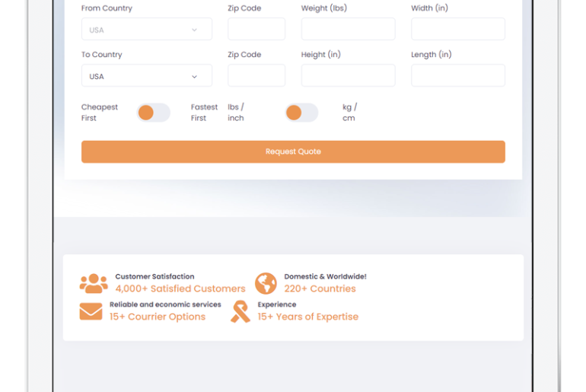Click the 15+ Years of Expertise text
Viewport: 586px width, 392px height.
307,317
